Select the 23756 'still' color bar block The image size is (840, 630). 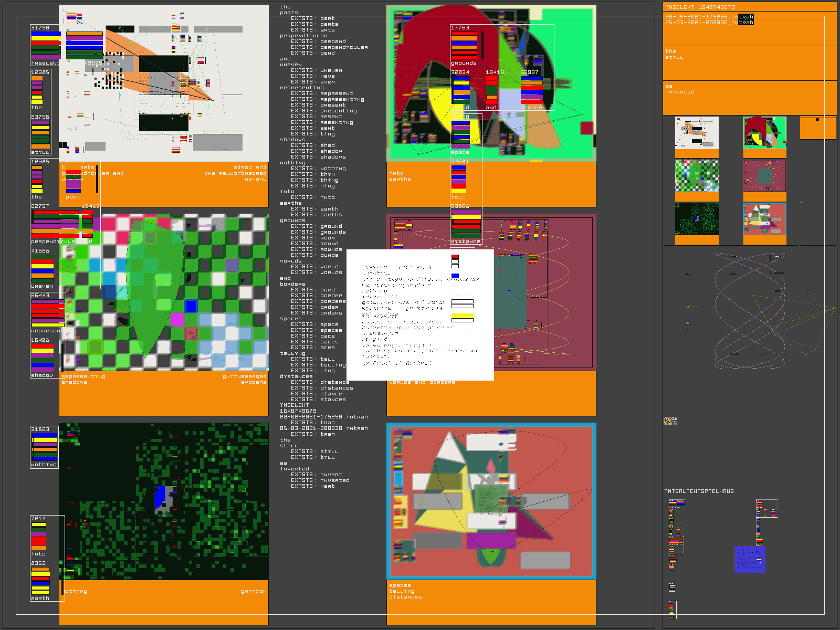(x=40, y=135)
